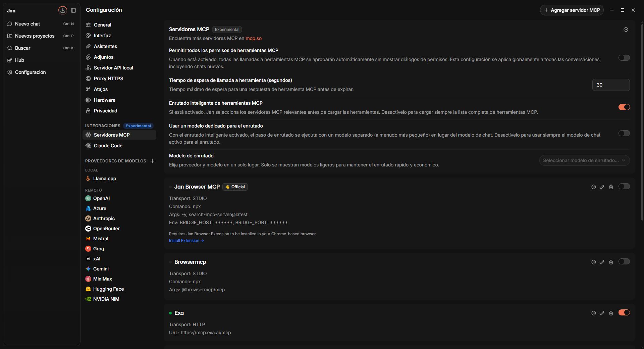Open Browsermcp JSON view icon
The width and height of the screenshot is (644, 349).
(594, 262)
